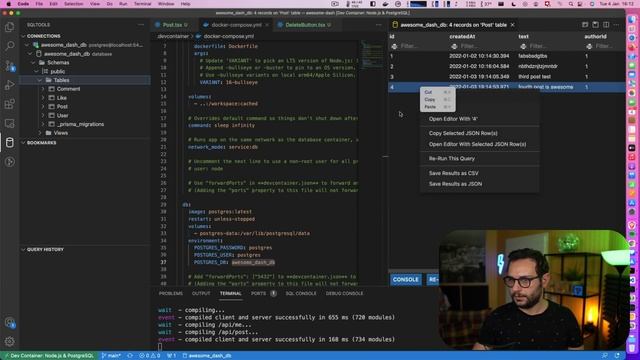
Task: Open SQLTools database view in activity bar
Action: pyautogui.click(x=9, y=142)
